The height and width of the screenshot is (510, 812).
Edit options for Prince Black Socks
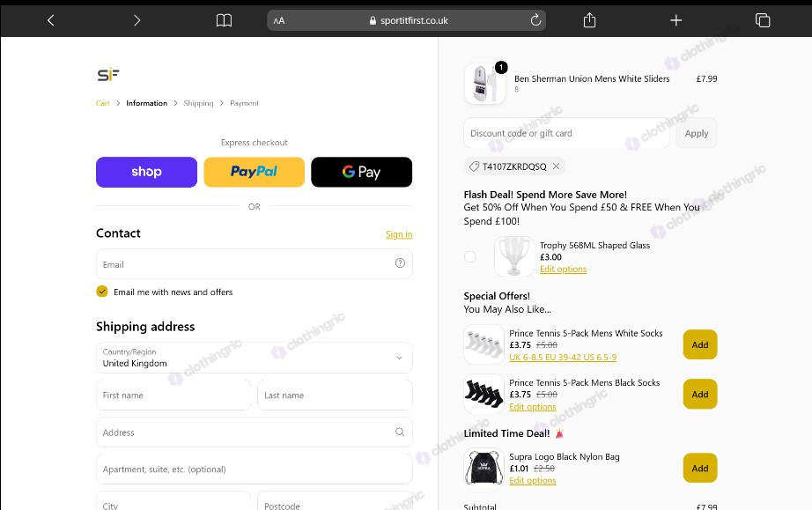[532, 407]
